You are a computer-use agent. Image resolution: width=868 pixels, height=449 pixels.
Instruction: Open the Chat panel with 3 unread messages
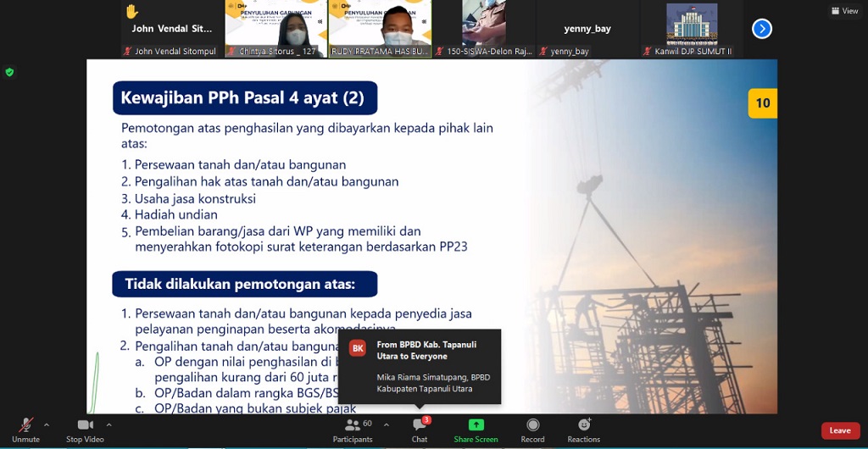420,430
